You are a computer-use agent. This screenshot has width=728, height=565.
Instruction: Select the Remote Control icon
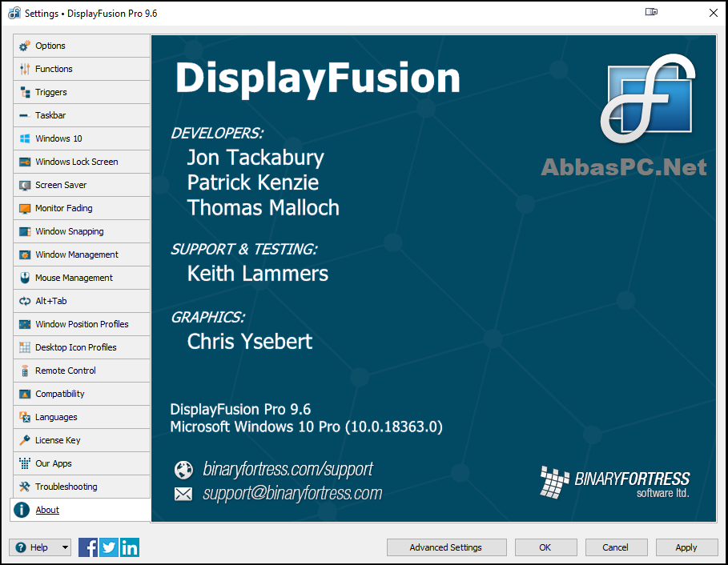25,371
